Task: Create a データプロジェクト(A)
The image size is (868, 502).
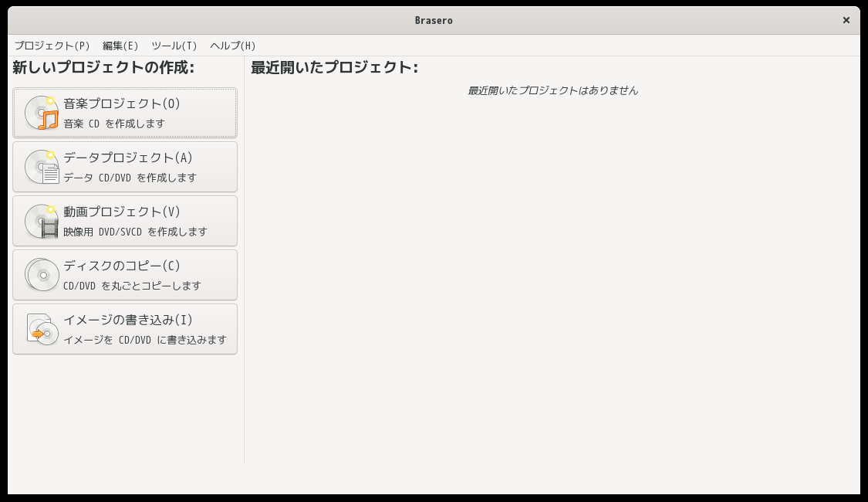Action: pos(128,158)
